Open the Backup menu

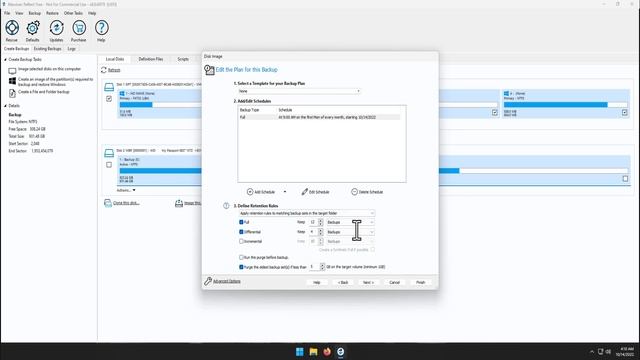coord(35,13)
